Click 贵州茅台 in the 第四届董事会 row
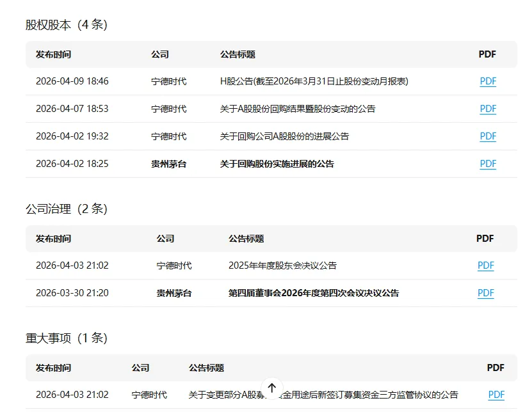 (174, 293)
